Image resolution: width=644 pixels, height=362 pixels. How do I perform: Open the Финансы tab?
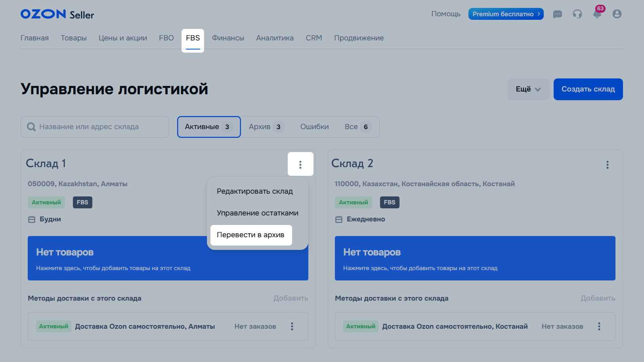point(228,38)
